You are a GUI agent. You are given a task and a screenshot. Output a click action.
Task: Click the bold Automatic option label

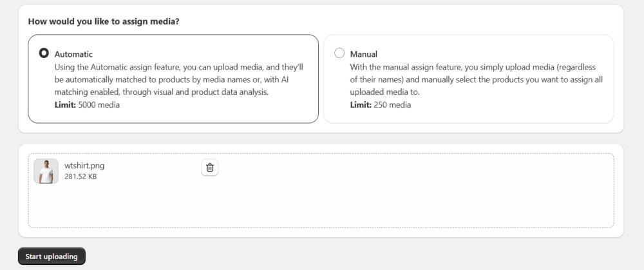pyautogui.click(x=73, y=54)
